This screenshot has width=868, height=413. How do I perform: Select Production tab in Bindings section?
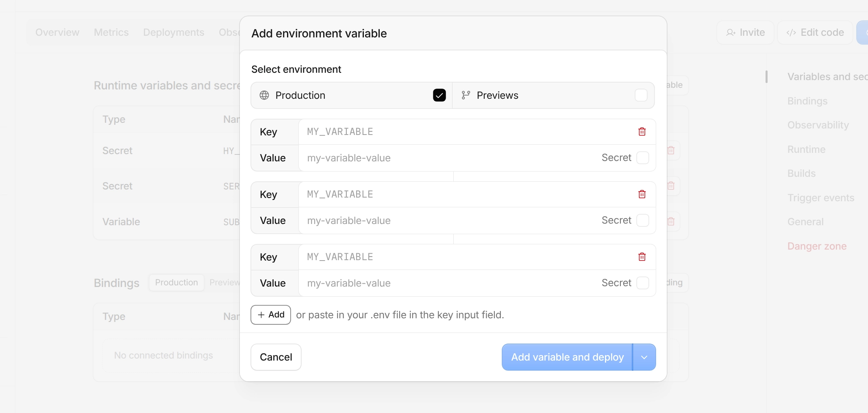point(176,283)
